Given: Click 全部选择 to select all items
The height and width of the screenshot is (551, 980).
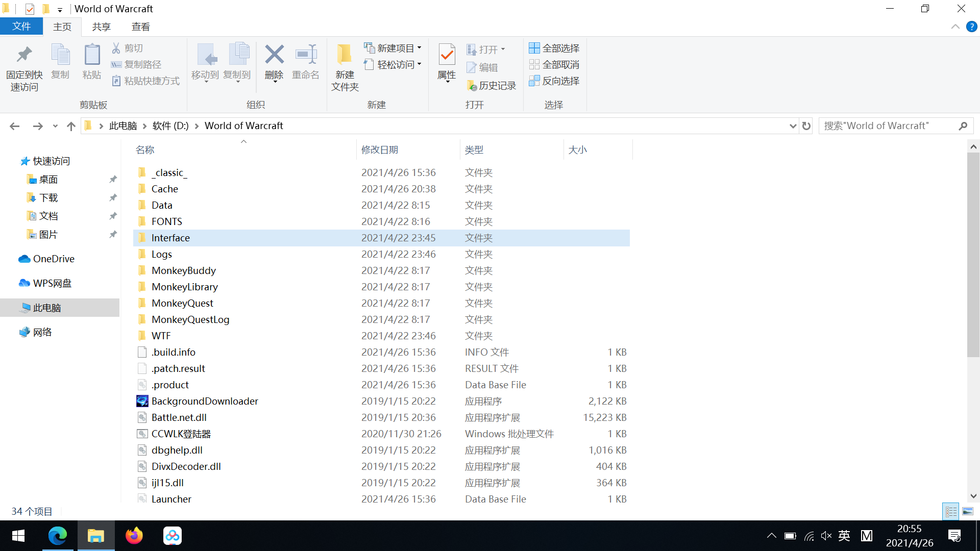Looking at the screenshot, I should [554, 47].
